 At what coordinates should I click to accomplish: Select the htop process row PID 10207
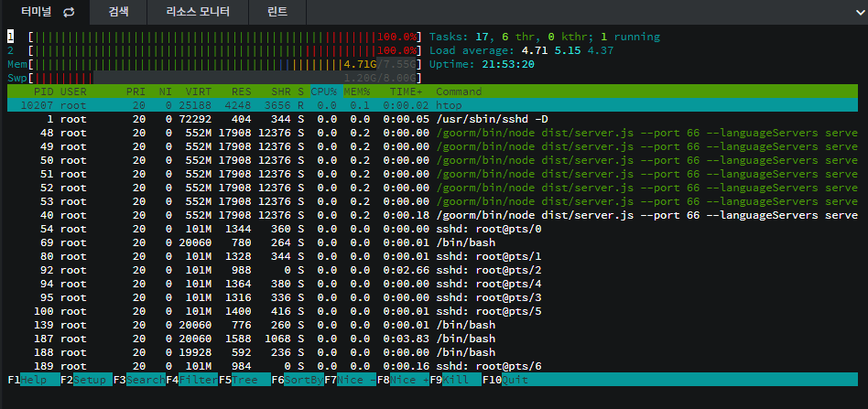click(432, 105)
